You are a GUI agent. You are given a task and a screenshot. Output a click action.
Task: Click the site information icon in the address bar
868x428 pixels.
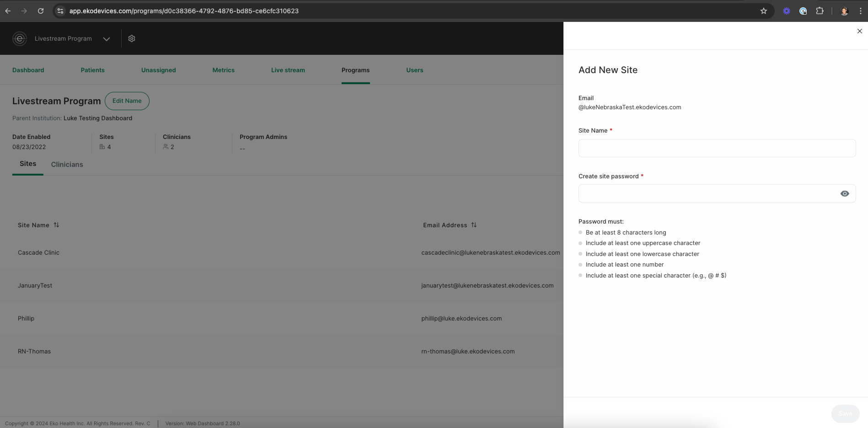[x=60, y=11]
